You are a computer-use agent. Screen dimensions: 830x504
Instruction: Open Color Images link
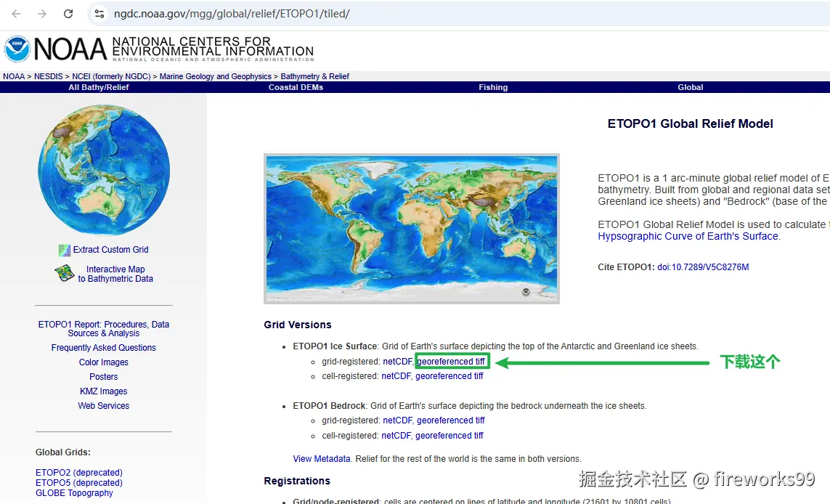point(104,362)
